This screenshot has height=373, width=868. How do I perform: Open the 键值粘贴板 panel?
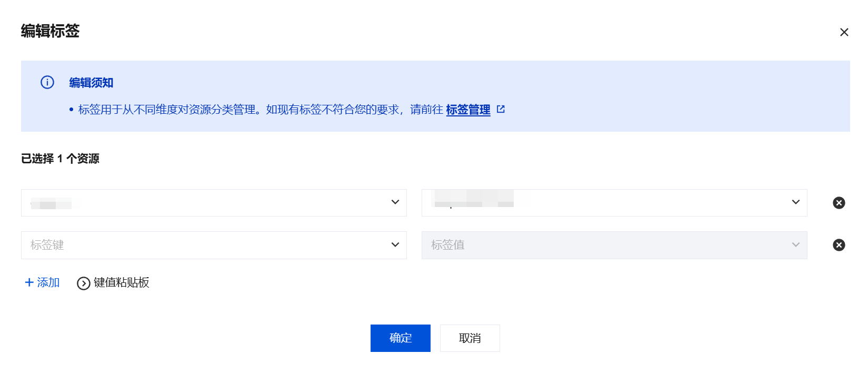click(121, 283)
